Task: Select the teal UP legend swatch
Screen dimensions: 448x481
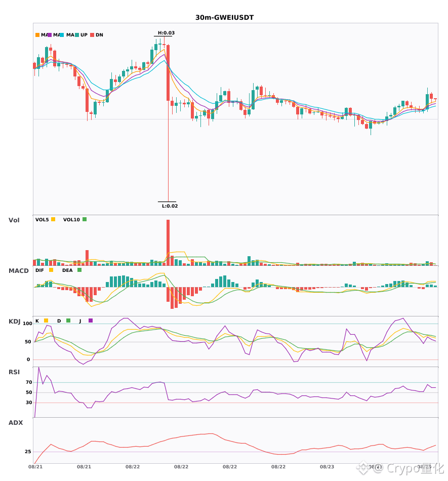Action: point(77,35)
